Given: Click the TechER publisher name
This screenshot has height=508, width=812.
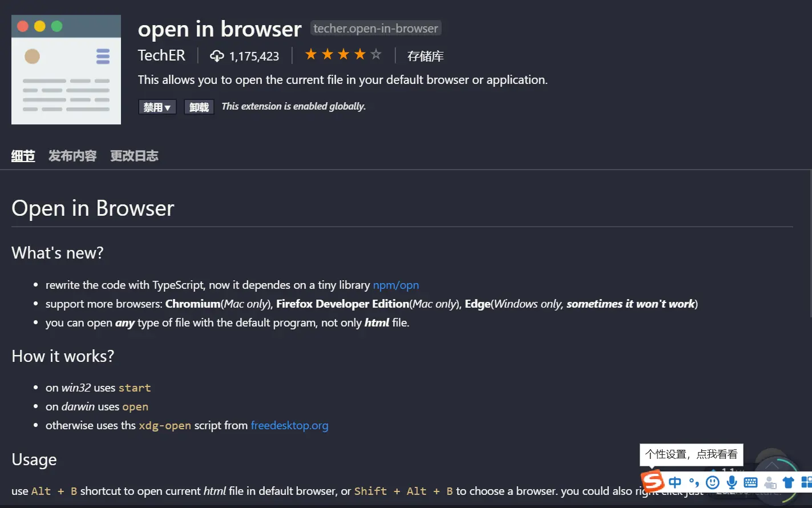Looking at the screenshot, I should point(161,55).
